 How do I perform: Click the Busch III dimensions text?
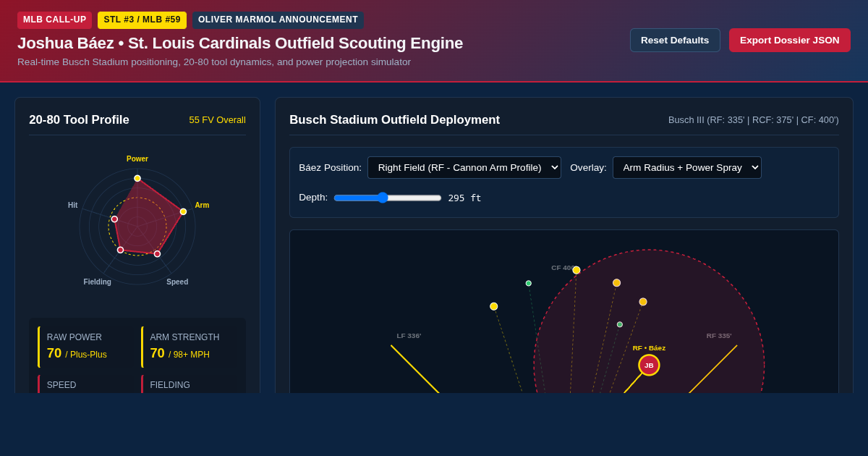point(754,120)
